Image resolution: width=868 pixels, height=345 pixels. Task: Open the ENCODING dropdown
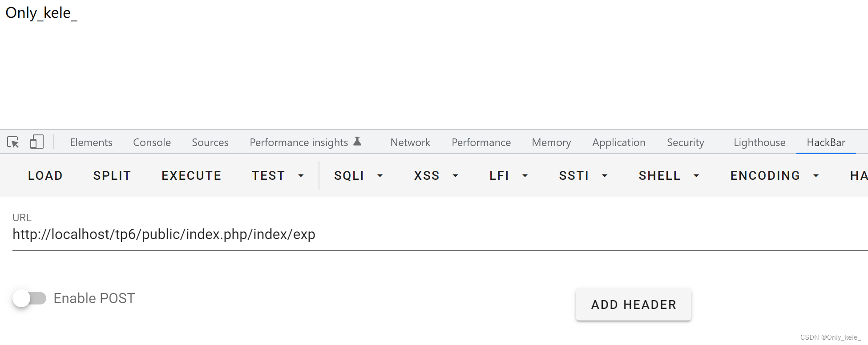click(x=816, y=176)
